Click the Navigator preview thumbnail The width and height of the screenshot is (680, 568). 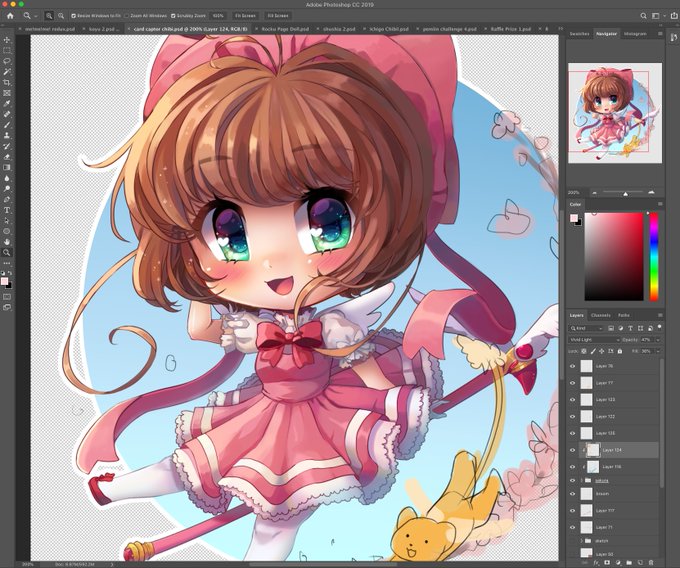point(615,113)
